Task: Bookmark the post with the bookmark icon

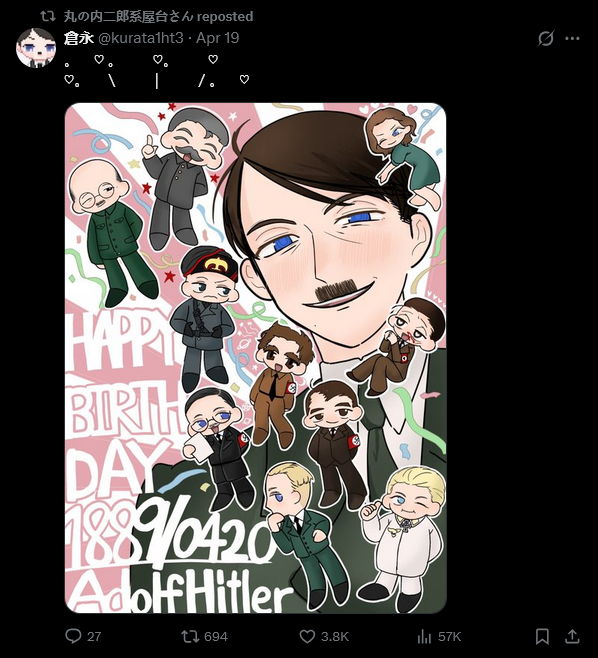Action: pos(542,637)
